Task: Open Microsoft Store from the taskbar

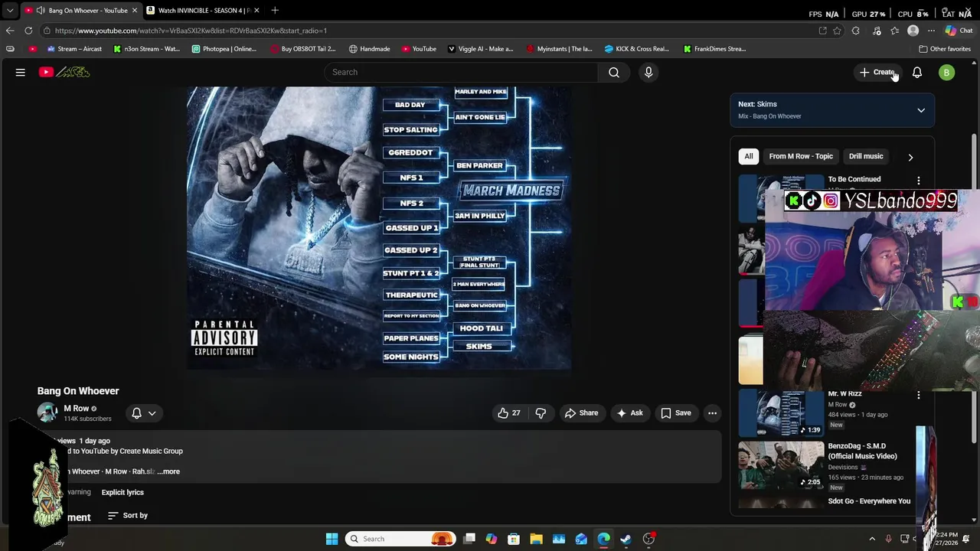Action: [514, 539]
